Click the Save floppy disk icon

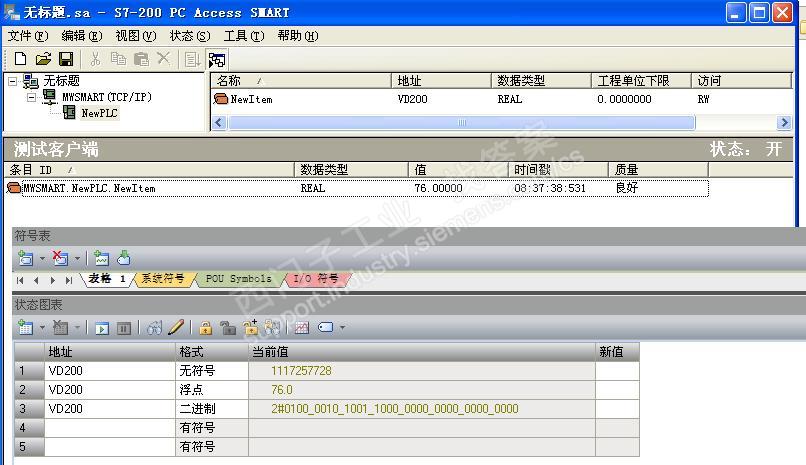pos(66,59)
